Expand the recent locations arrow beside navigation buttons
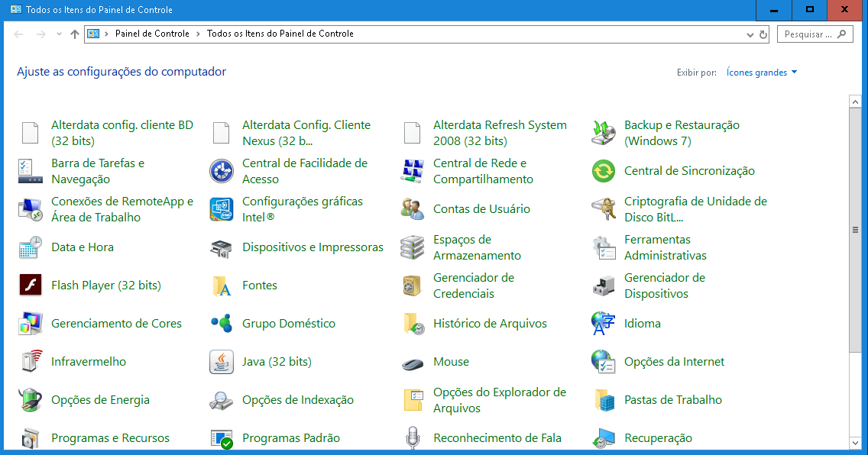Image resolution: width=868 pixels, height=455 pixels. point(60,34)
